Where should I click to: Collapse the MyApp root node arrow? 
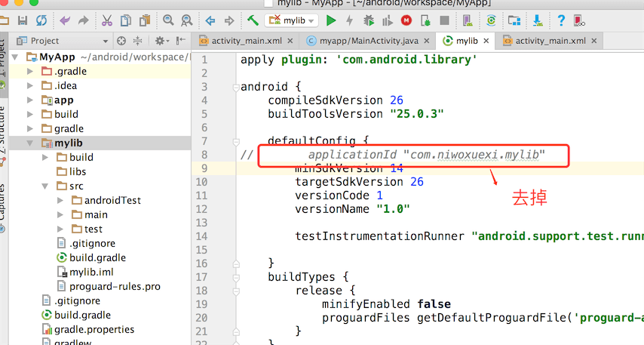tap(15, 57)
